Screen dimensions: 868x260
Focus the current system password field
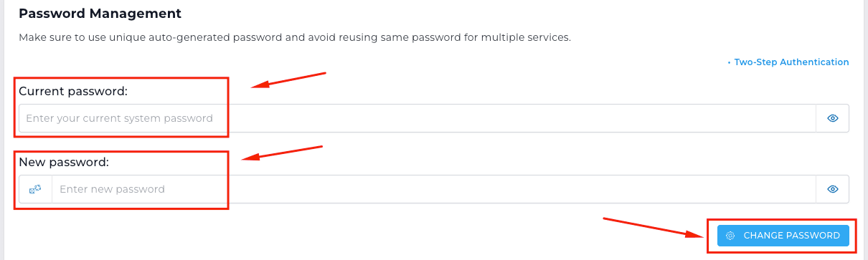[418, 118]
